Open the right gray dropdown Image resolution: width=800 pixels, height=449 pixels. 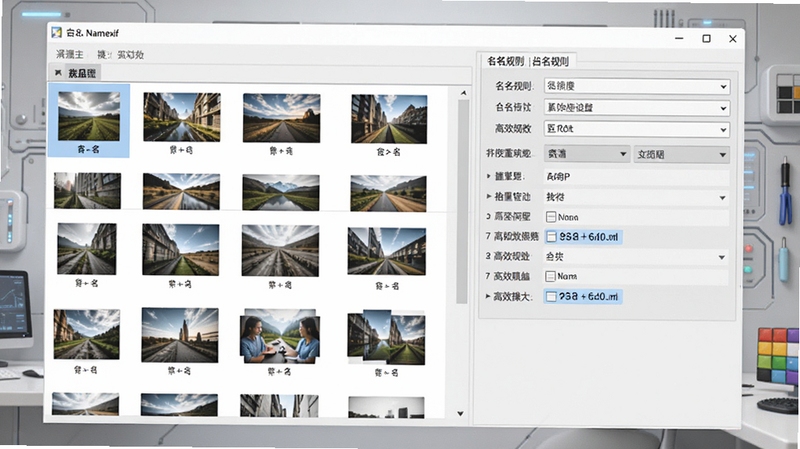pyautogui.click(x=681, y=154)
